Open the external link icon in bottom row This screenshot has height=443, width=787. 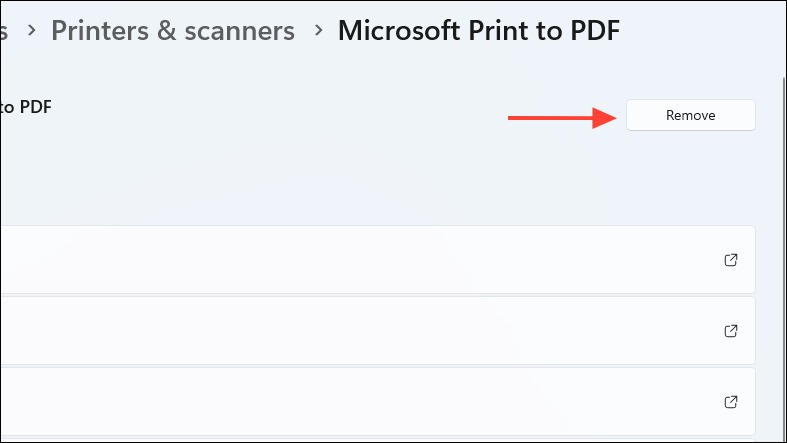(x=731, y=402)
